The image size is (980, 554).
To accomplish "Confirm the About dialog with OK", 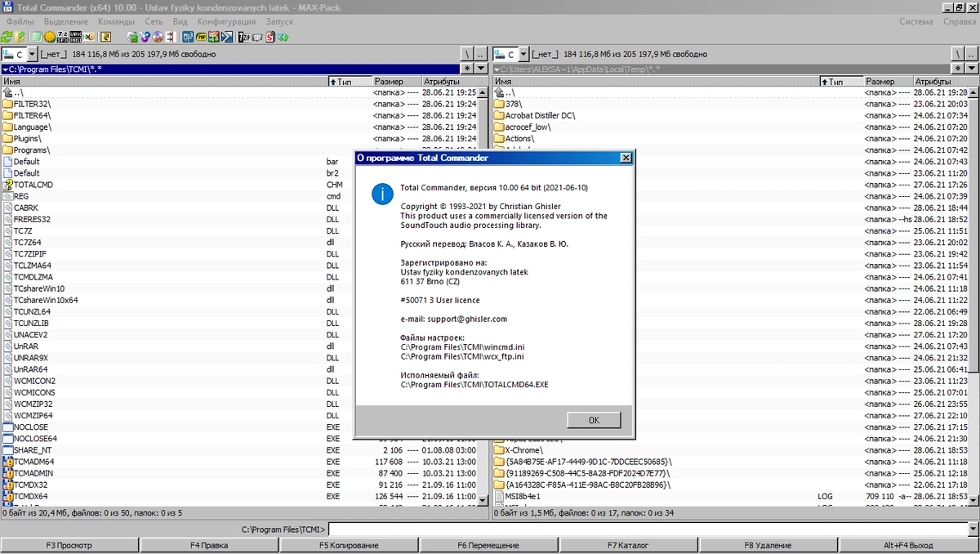I will (594, 420).
